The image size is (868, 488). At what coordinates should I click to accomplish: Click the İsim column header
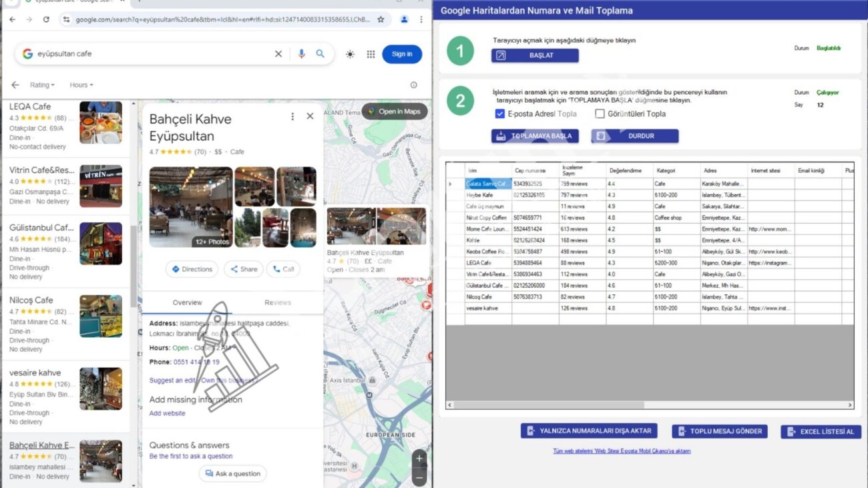point(488,170)
